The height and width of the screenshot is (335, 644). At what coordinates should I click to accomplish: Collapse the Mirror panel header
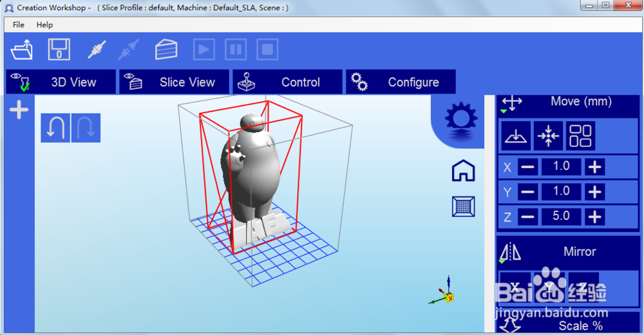pos(568,251)
